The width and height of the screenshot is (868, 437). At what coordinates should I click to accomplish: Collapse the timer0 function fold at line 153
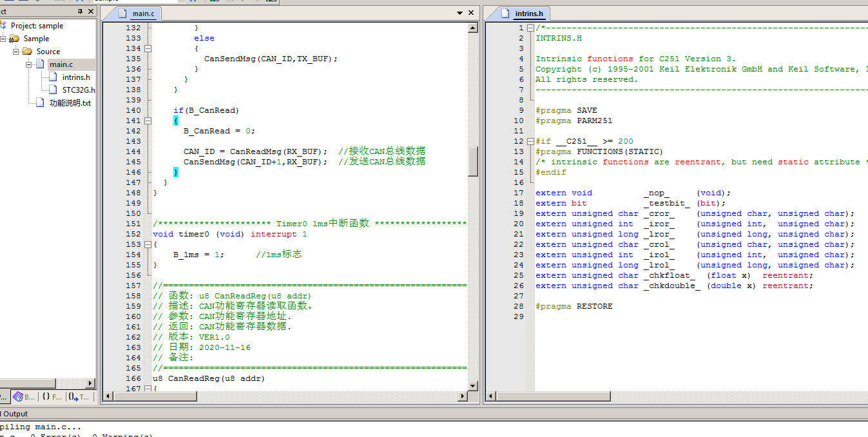point(148,244)
